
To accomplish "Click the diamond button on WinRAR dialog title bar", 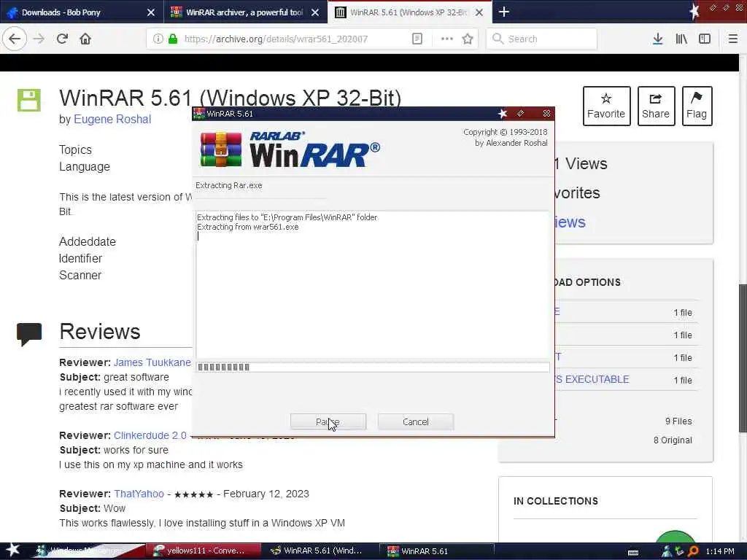I will click(520, 113).
